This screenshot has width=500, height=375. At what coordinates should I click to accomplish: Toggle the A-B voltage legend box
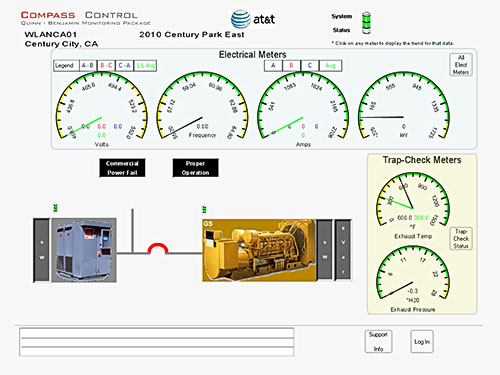tap(88, 65)
